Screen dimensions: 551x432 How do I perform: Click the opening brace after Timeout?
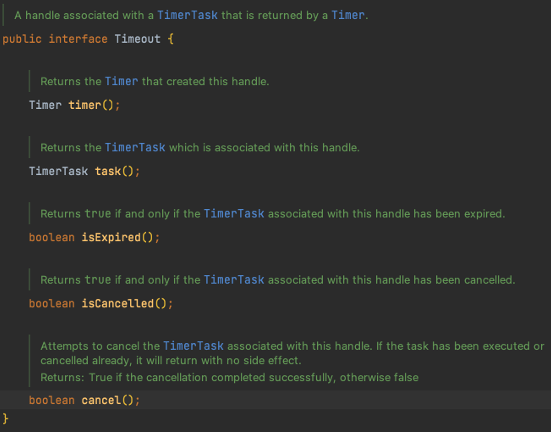coord(171,39)
